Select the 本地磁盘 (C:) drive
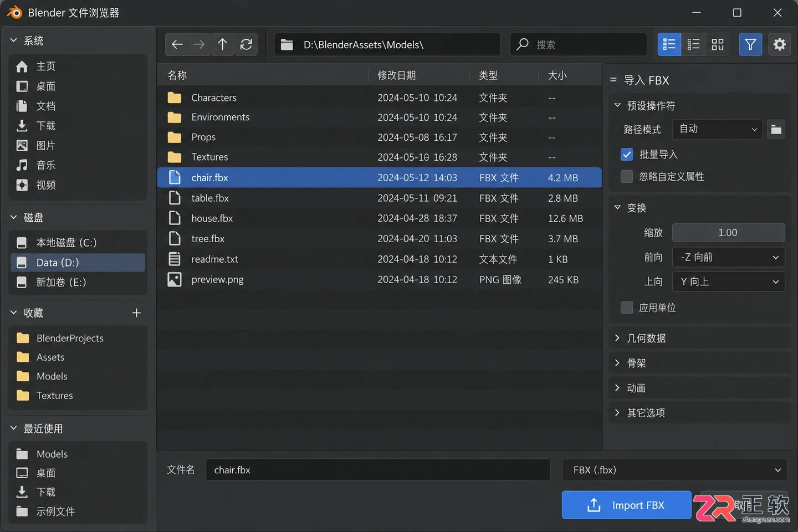The image size is (798, 532). pyautogui.click(x=78, y=243)
